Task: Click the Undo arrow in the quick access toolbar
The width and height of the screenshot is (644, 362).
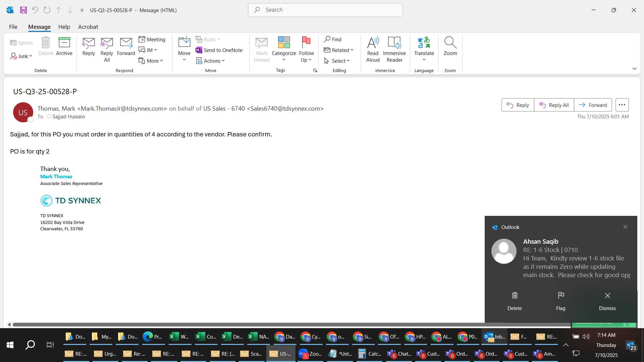Action: [35, 10]
